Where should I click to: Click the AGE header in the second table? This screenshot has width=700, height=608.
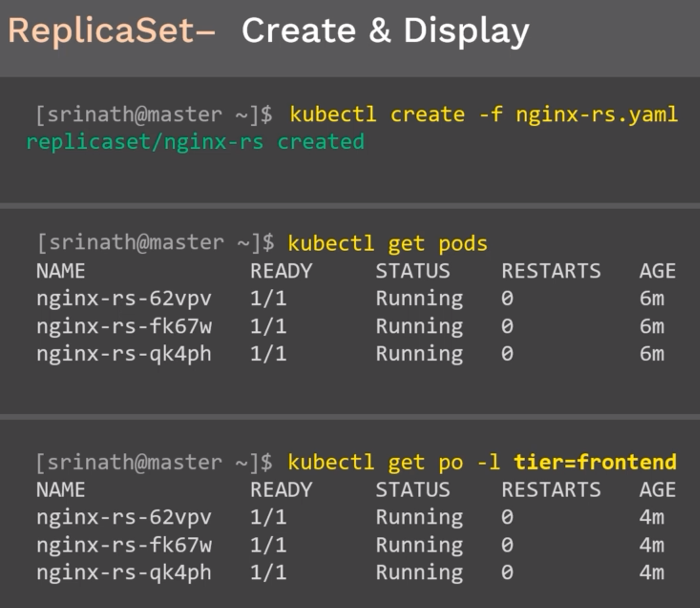click(x=658, y=490)
